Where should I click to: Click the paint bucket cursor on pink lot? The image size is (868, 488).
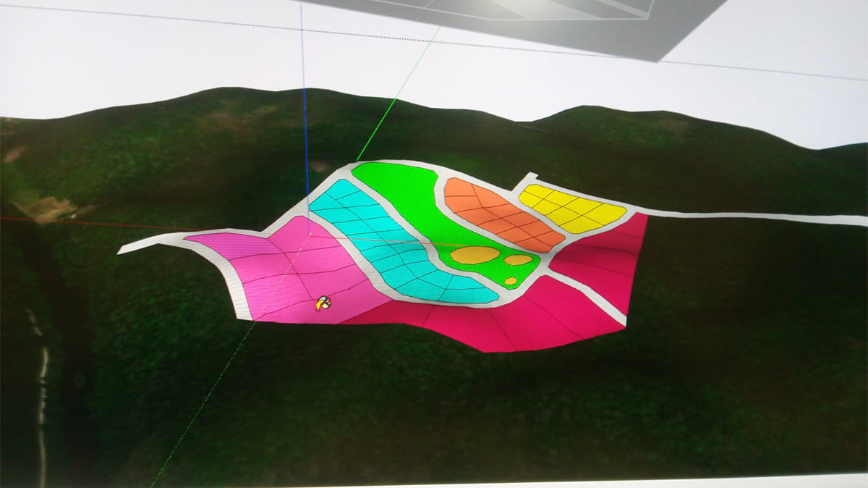tap(323, 303)
